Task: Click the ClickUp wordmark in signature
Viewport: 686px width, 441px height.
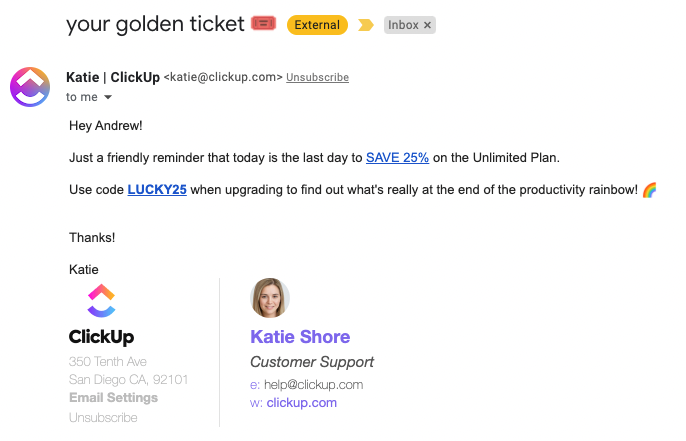Action: (101, 337)
